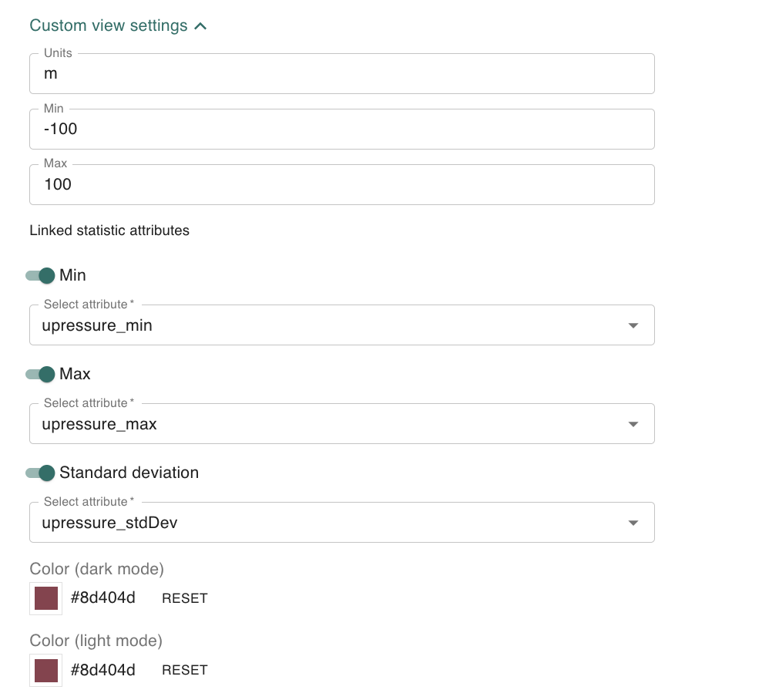Click the dropdown arrow for upressure_stdDev

633,523
